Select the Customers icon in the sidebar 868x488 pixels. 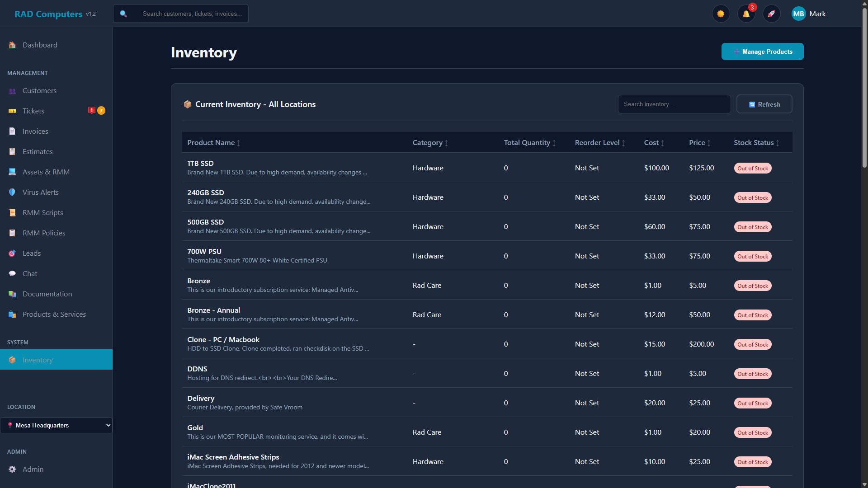[x=12, y=90]
